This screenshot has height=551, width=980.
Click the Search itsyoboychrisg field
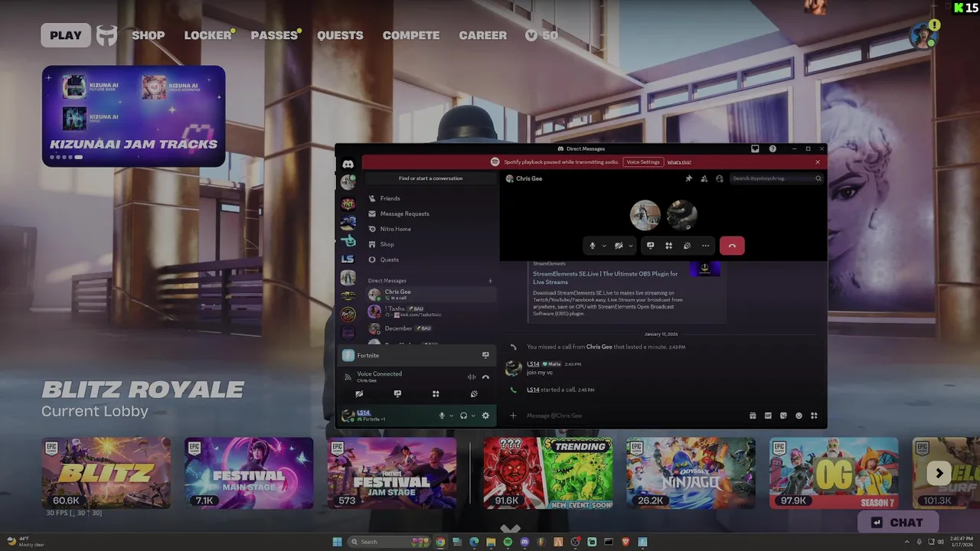tap(776, 178)
